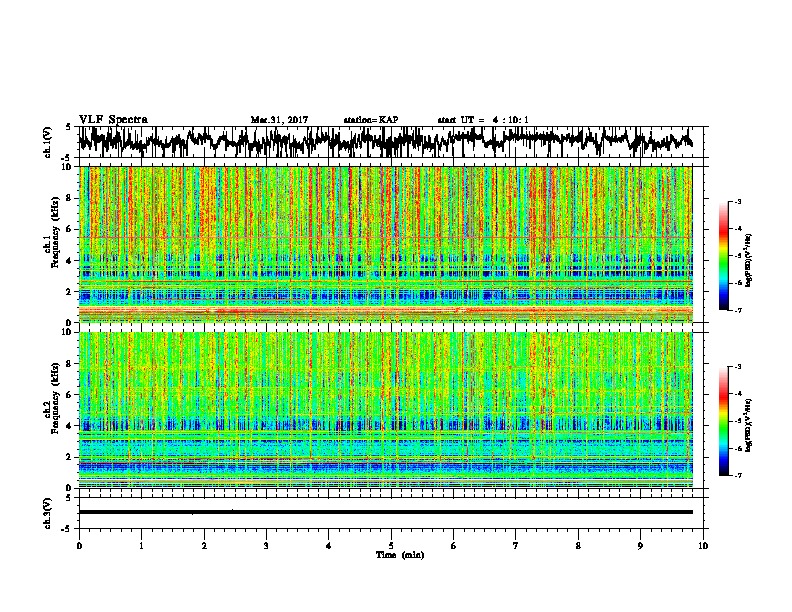
Task: Click inside the ch.2 spectrogram panel
Action: coord(385,410)
